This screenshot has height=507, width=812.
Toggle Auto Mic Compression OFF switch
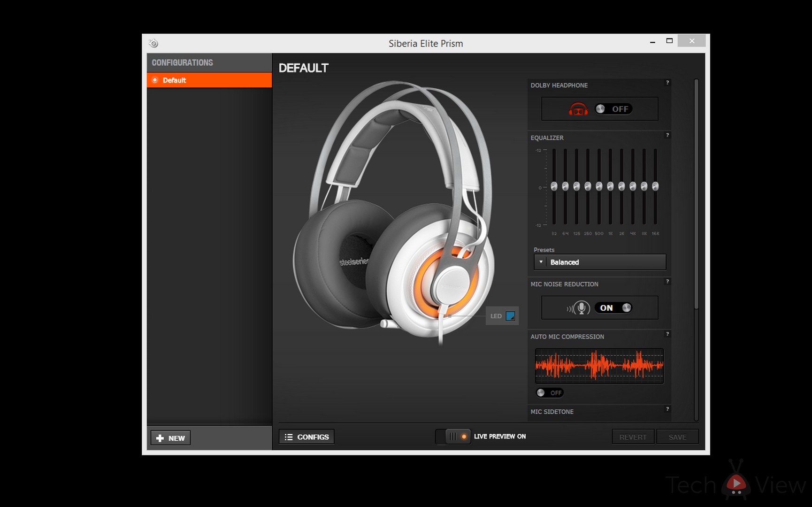(550, 392)
